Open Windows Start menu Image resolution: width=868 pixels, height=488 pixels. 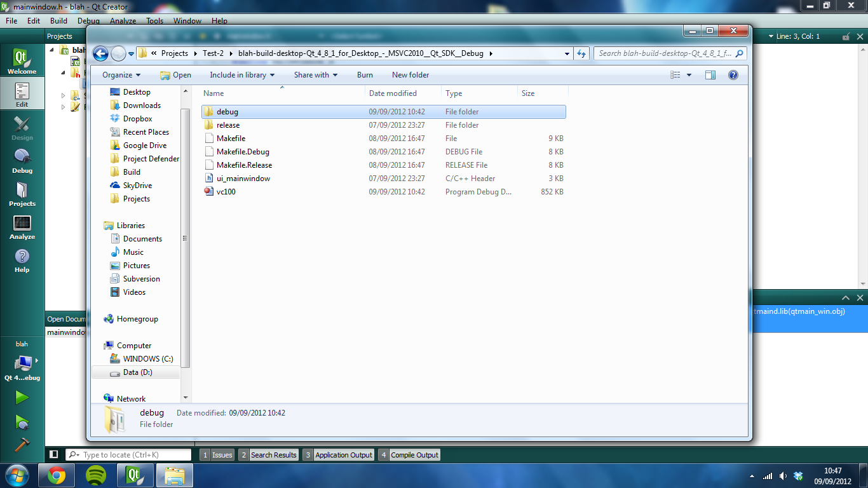pos(17,475)
